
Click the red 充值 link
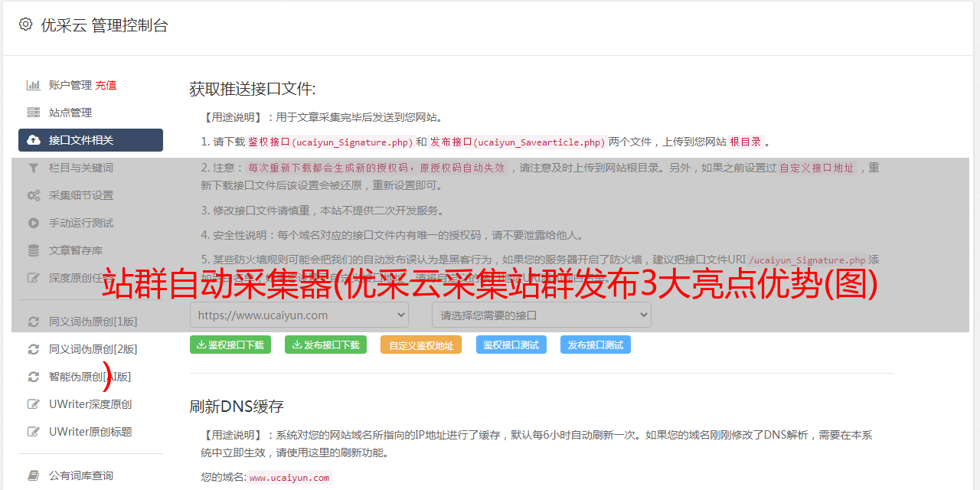point(106,85)
